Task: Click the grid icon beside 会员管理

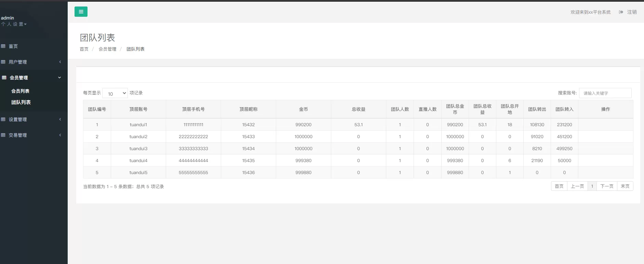Action: click(x=4, y=78)
